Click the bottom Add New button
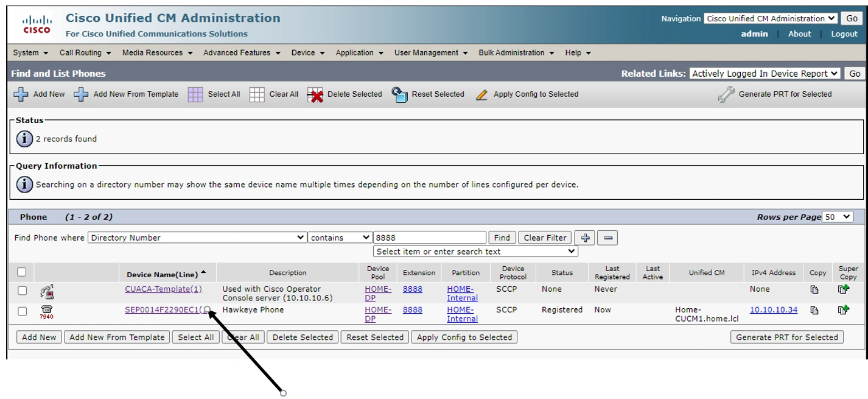Viewport: 868px width, 399px height. click(x=39, y=337)
